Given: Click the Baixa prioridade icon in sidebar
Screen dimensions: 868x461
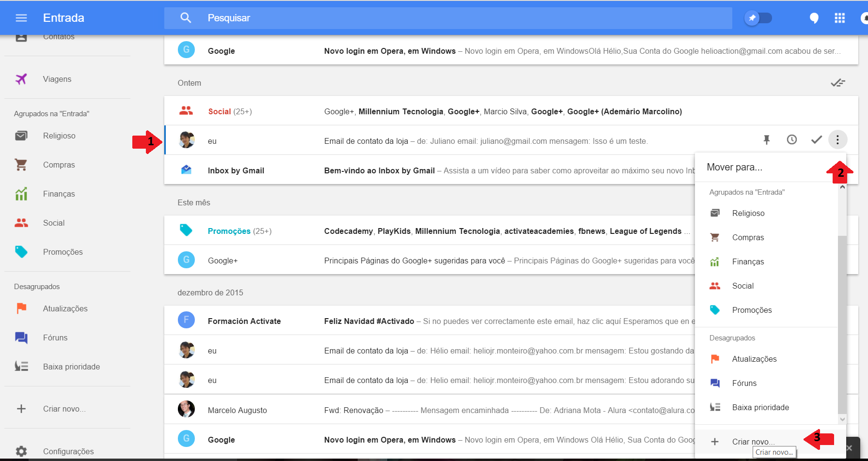Looking at the screenshot, I should point(21,367).
